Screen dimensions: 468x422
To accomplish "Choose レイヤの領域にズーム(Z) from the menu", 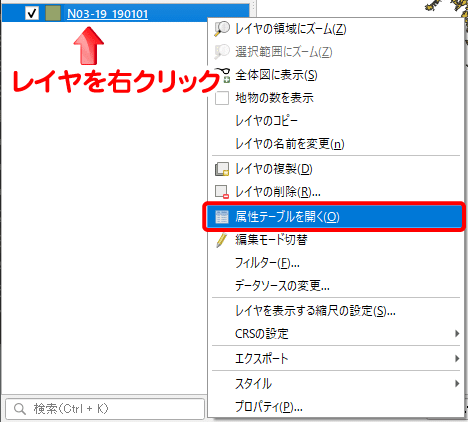I will pos(336,29).
